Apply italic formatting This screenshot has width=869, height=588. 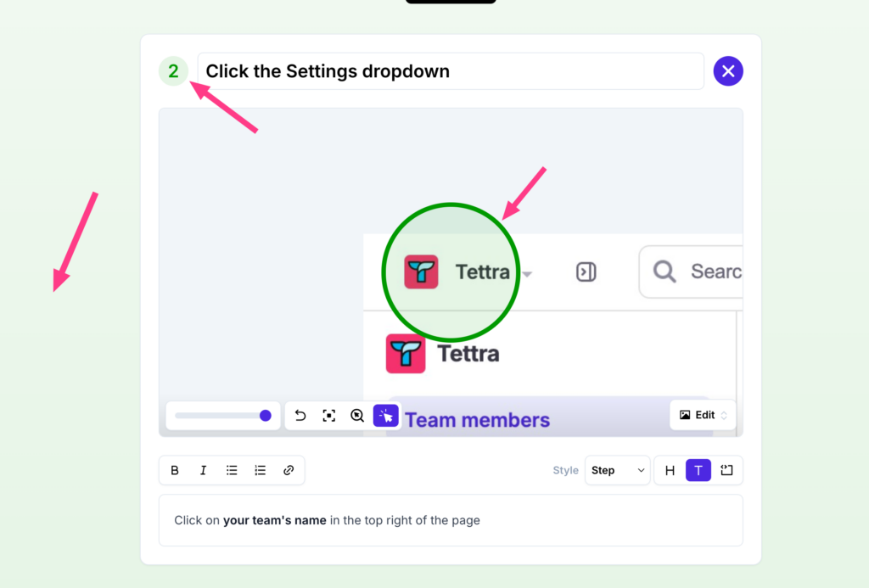[203, 470]
